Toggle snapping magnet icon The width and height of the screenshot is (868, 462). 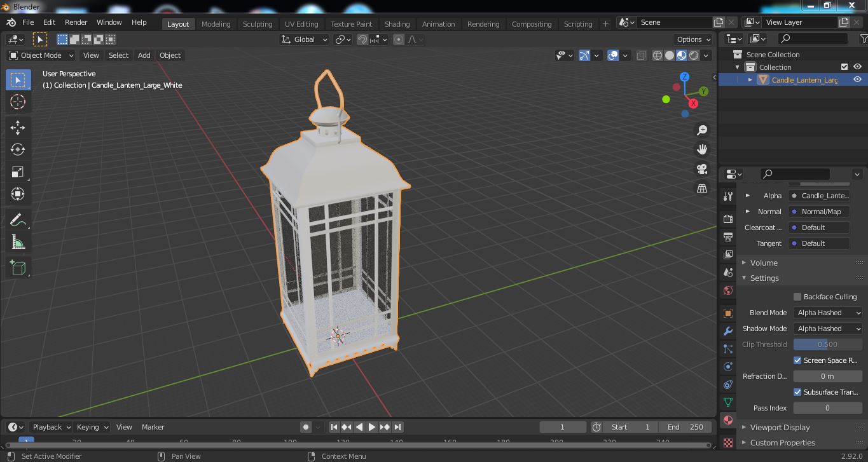362,39
